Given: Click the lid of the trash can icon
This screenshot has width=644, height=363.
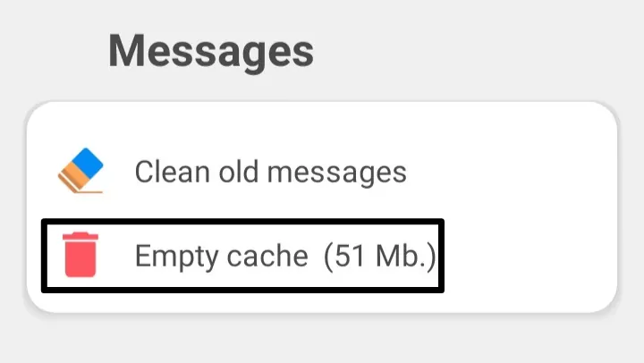Looking at the screenshot, I should point(80,235).
